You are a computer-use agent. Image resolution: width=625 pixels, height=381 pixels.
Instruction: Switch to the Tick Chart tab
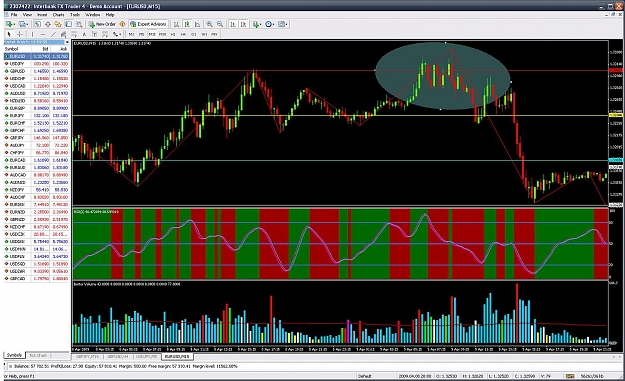click(38, 355)
